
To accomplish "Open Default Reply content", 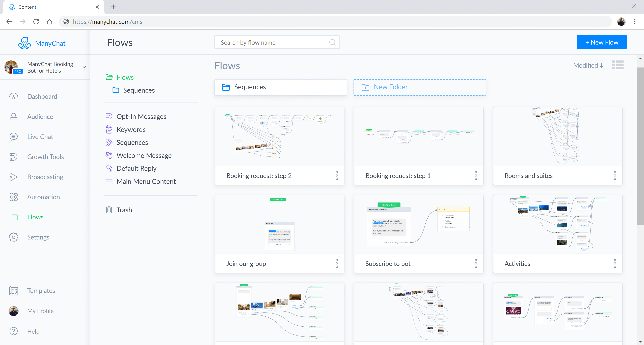I will [x=137, y=168].
